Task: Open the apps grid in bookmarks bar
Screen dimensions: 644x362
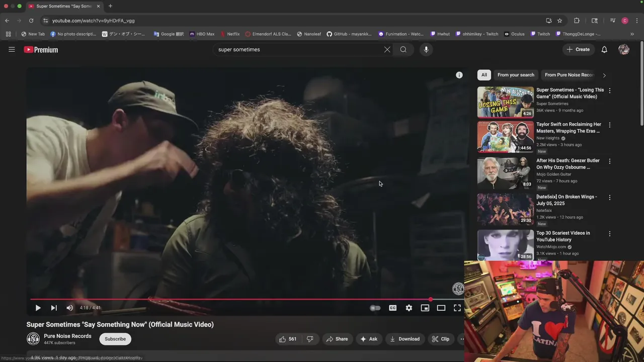Action: [8, 34]
